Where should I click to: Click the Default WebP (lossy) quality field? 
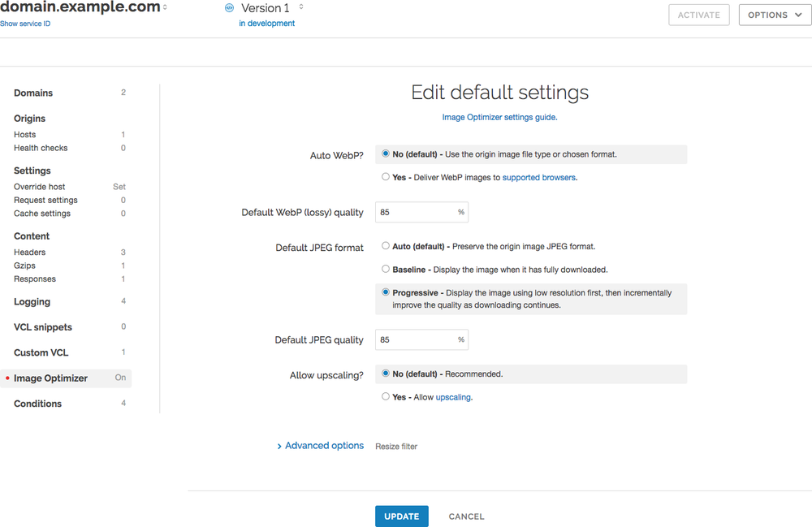tap(416, 212)
